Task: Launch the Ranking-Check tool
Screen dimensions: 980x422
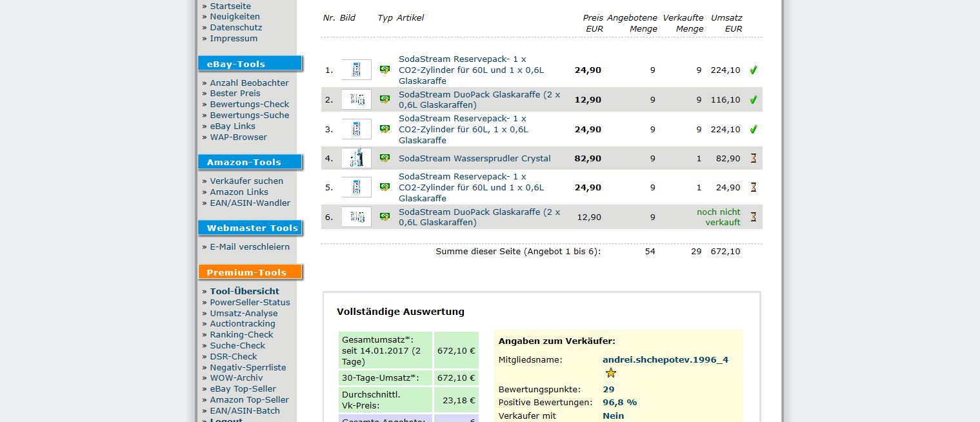Action: (x=242, y=334)
